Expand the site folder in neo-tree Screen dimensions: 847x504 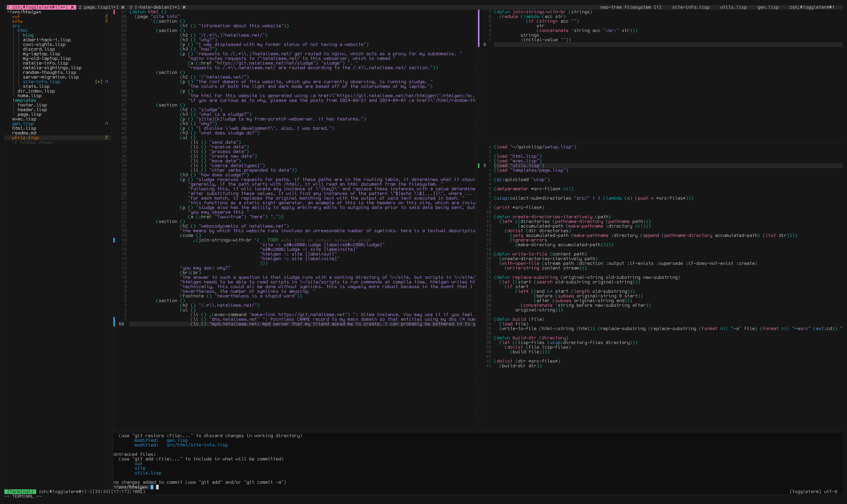click(x=17, y=21)
